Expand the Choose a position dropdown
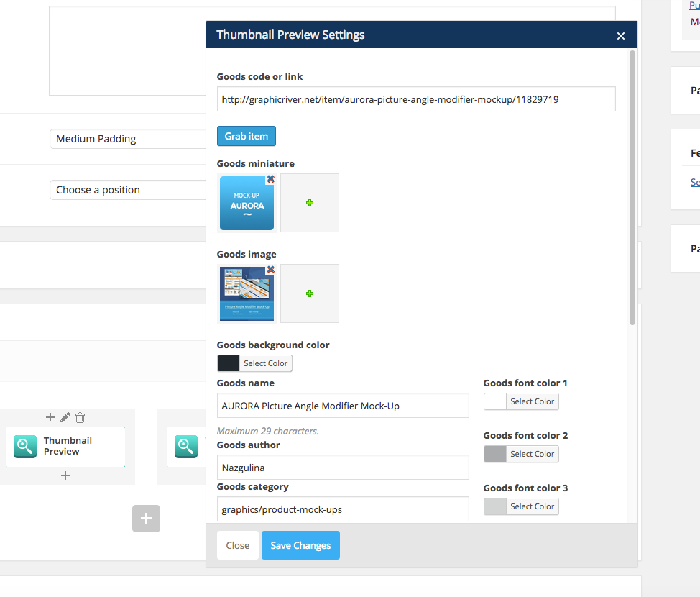 click(128, 190)
